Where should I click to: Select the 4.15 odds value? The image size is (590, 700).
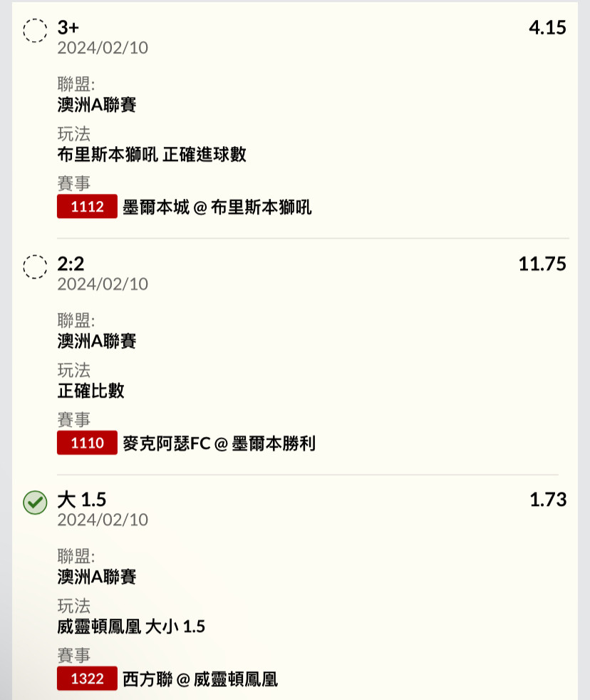point(547,28)
